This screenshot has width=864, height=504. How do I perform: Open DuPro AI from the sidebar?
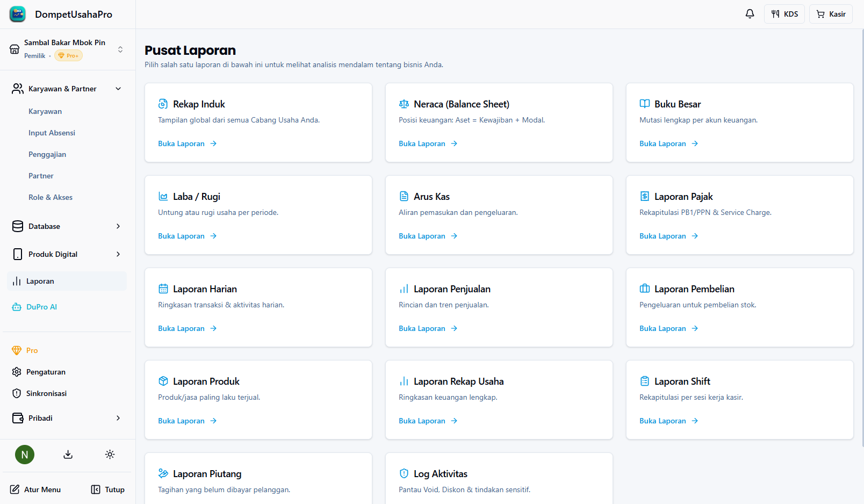coord(41,307)
